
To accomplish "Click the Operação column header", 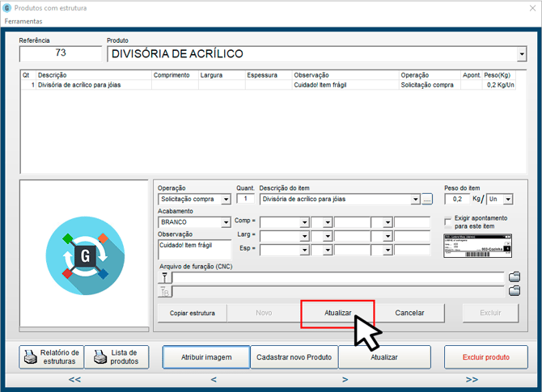I will [430, 75].
